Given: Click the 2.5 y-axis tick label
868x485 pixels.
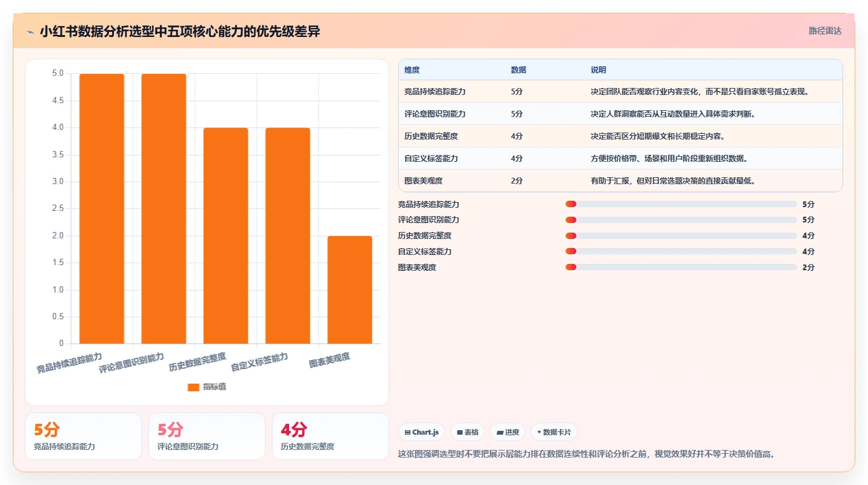Looking at the screenshot, I should [x=58, y=208].
